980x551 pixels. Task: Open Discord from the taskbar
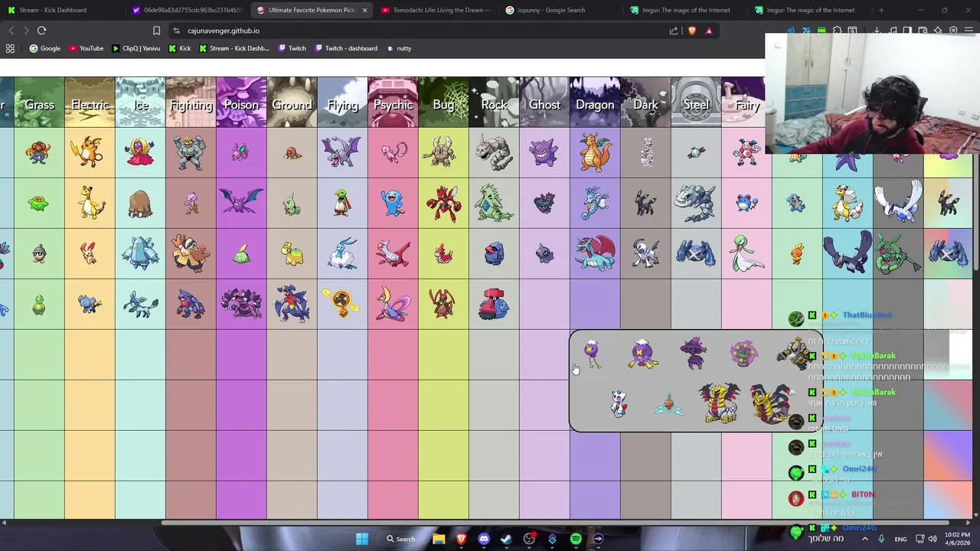point(484,539)
